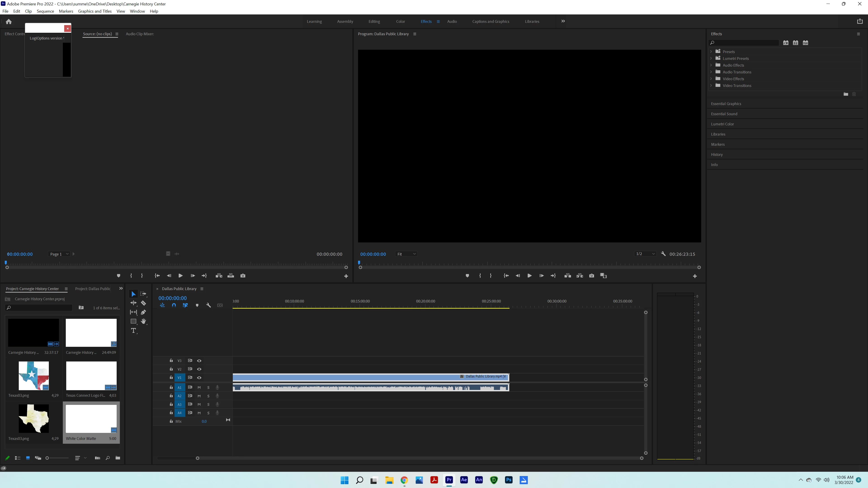Mute the A1 audio track
The height and width of the screenshot is (488, 868).
pos(199,387)
